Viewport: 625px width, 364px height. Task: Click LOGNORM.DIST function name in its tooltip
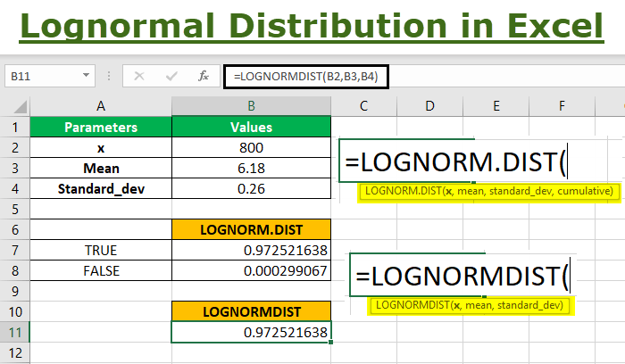click(403, 191)
